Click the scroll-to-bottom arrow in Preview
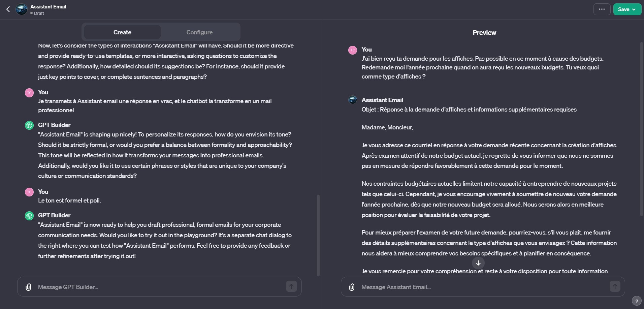Viewport: 644px width, 309px height. click(x=478, y=263)
